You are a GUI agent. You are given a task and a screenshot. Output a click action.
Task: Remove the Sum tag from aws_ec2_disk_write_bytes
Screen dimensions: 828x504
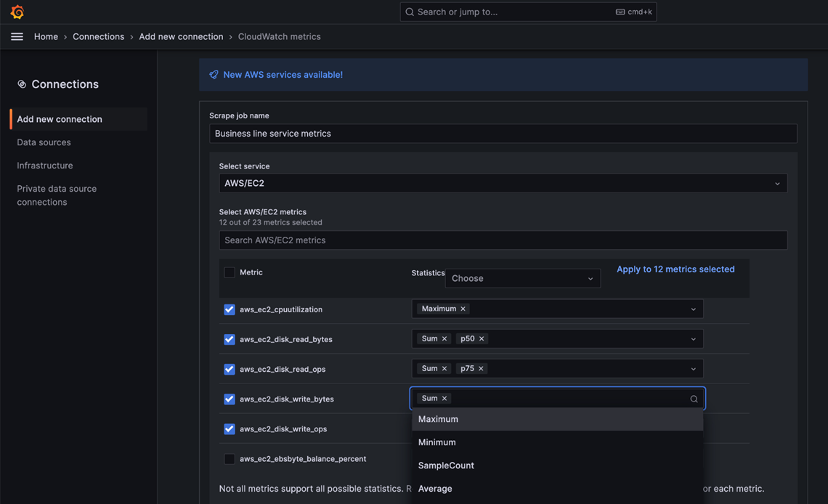click(x=444, y=398)
